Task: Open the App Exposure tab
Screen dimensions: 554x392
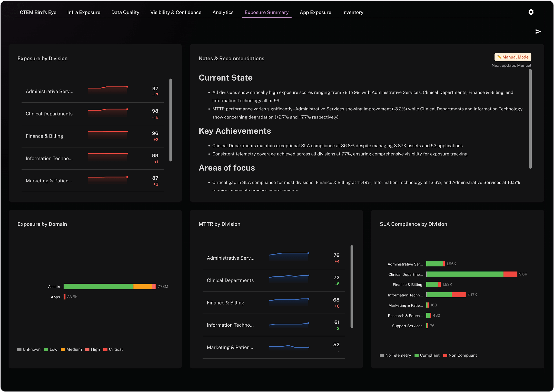Action: [x=315, y=12]
